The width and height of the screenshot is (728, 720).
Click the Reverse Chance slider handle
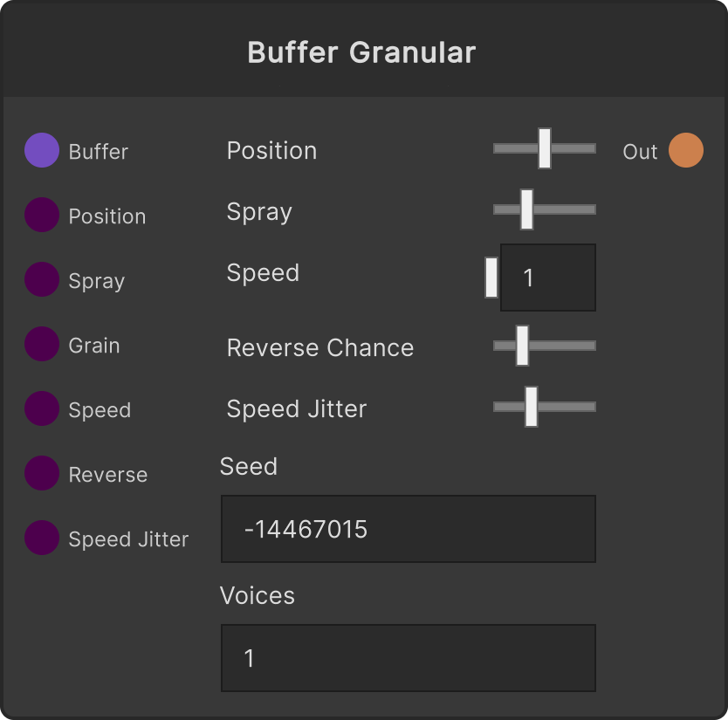point(522,346)
